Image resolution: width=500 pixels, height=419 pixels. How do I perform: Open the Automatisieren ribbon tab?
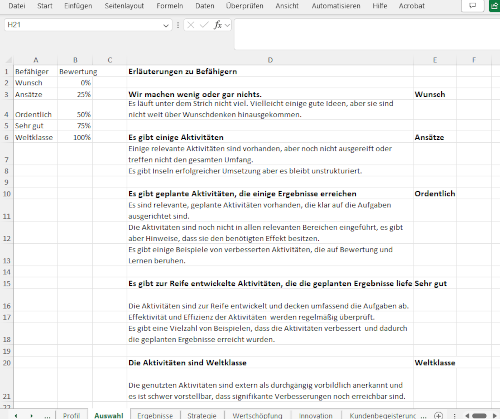(x=336, y=6)
